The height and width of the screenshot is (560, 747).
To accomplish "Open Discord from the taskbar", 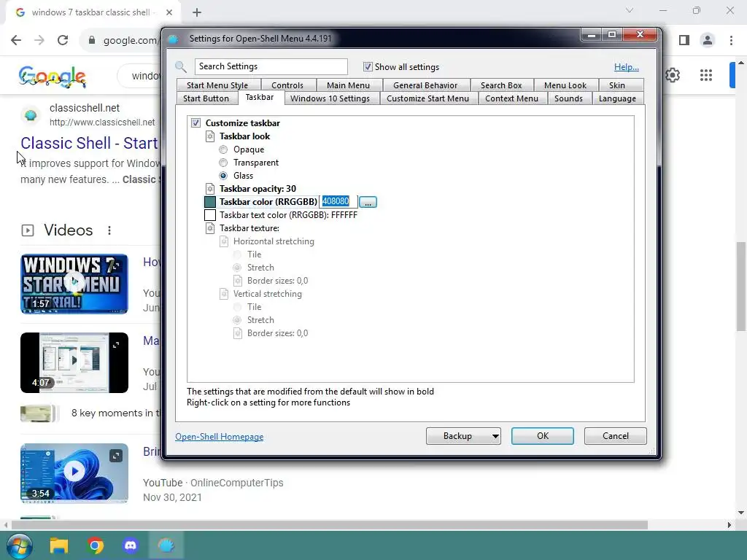I will (x=131, y=545).
